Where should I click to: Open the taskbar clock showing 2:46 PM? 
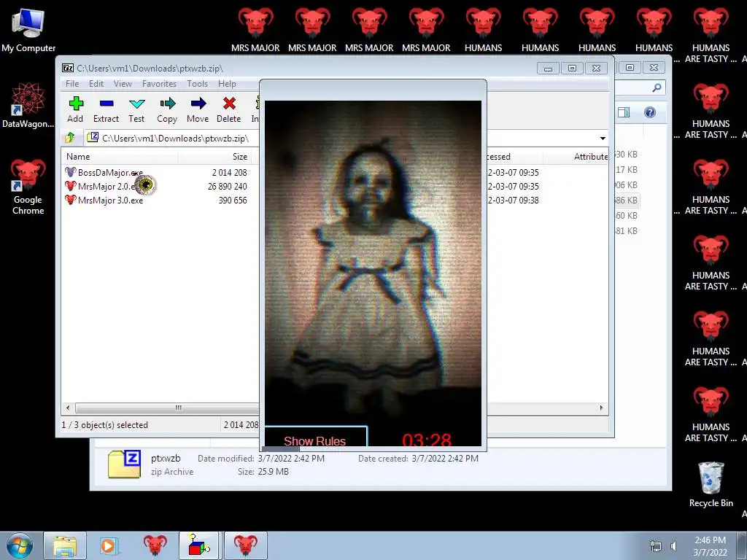[x=710, y=546]
